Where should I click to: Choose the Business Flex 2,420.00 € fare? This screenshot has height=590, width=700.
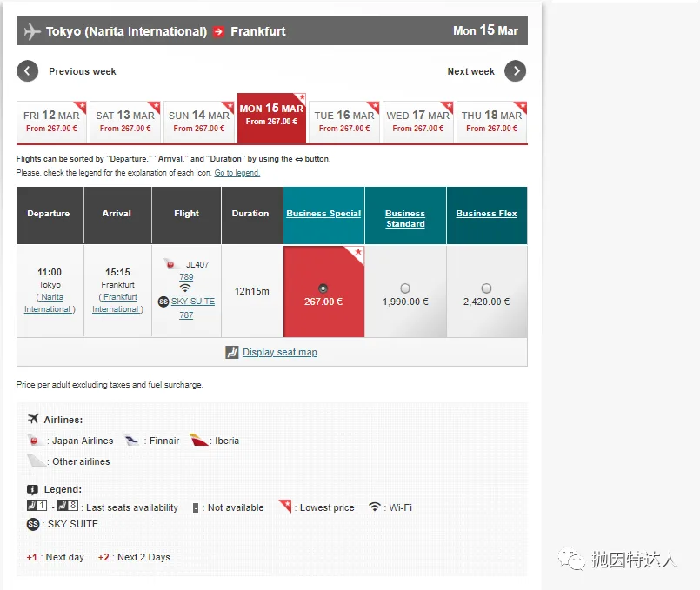pyautogui.click(x=486, y=288)
